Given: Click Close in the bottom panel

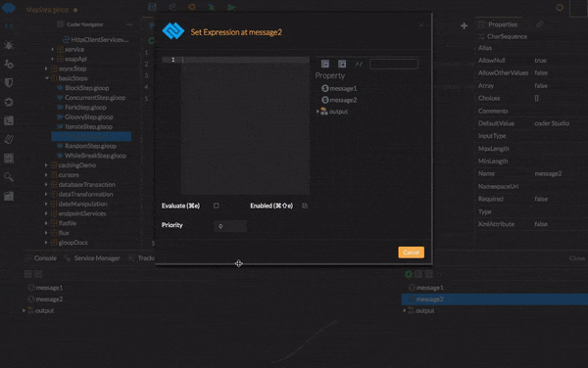Looking at the screenshot, I should point(577,258).
